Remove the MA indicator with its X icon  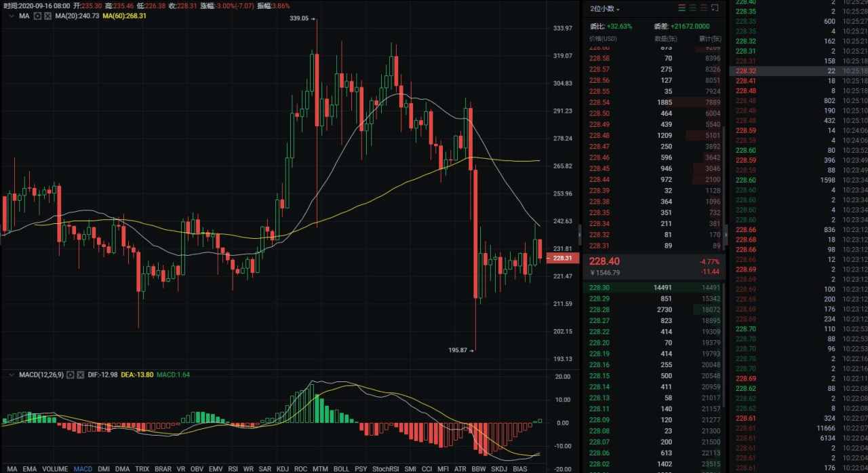coord(47,16)
